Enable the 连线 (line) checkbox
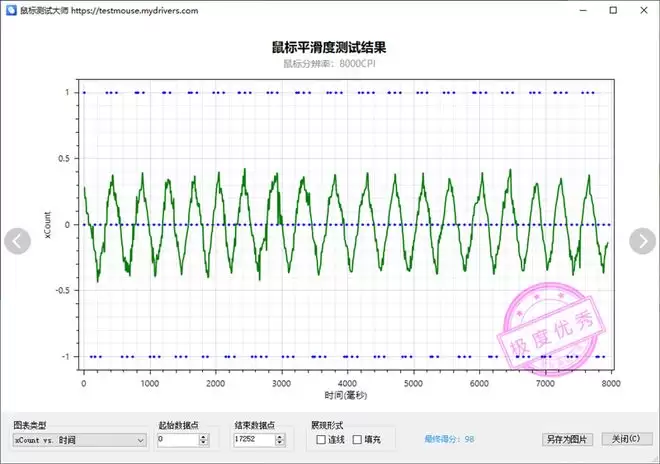The width and height of the screenshot is (660, 464). (320, 439)
